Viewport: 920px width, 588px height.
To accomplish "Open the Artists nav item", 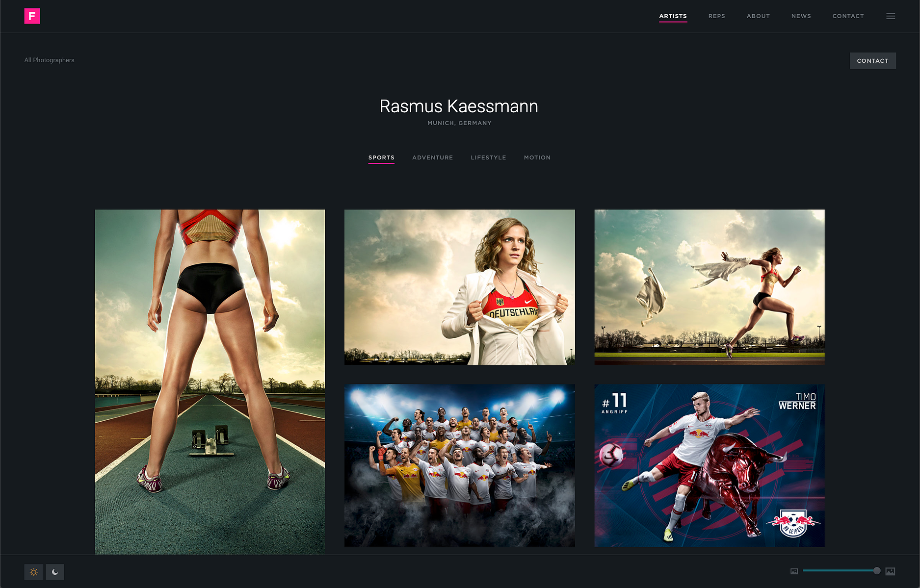I will (x=673, y=16).
